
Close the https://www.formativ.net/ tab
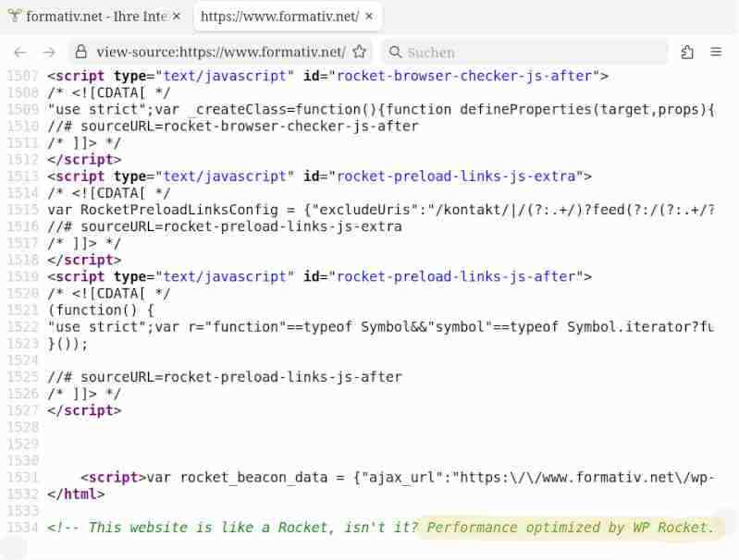coord(369,16)
